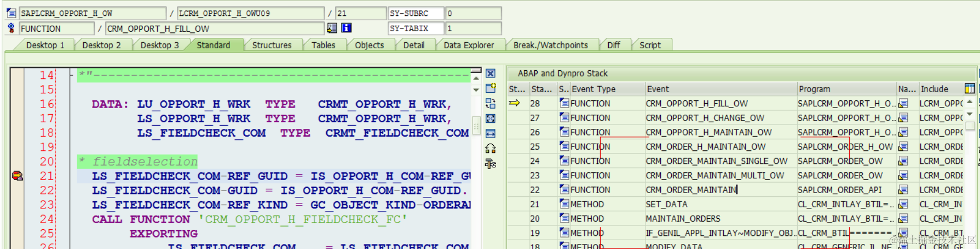Click navigation icon in SET_DATA row
The image size is (980, 249).
pos(903,204)
